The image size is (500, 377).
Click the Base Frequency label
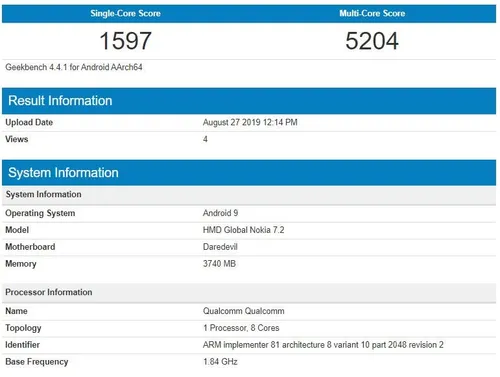point(37,362)
